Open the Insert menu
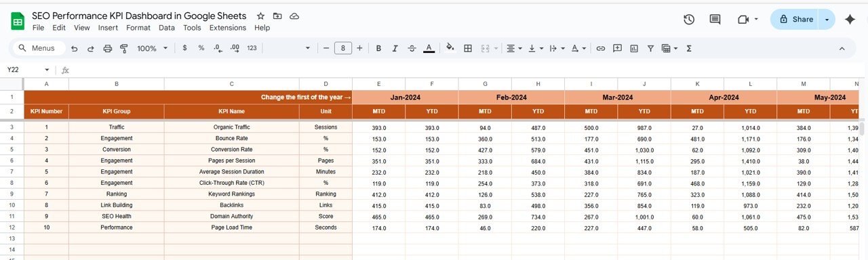 click(x=108, y=28)
